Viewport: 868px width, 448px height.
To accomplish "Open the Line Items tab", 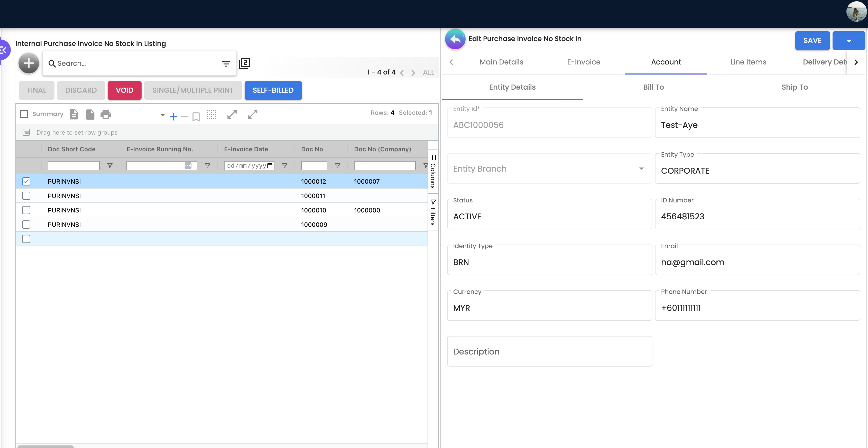I will coord(748,62).
